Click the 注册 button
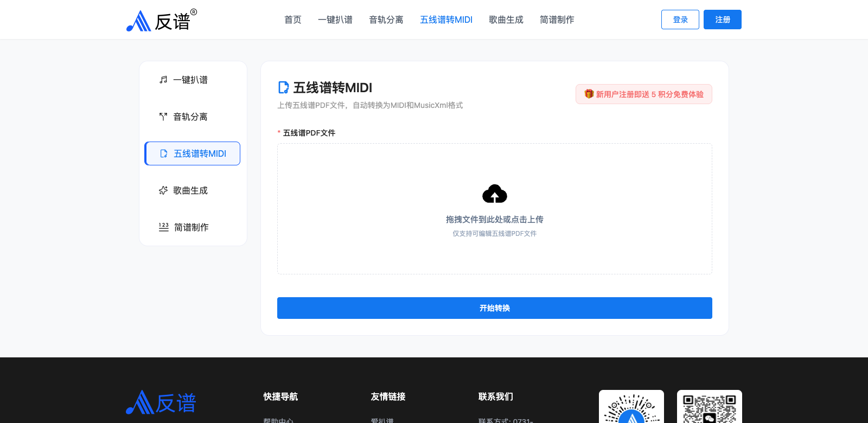 [723, 20]
